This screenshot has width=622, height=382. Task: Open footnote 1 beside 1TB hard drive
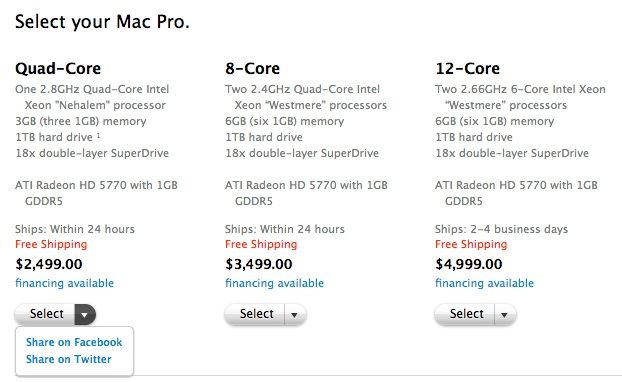98,135
